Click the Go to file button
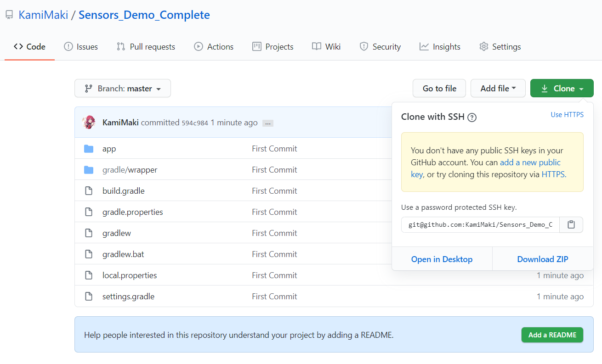602x364 pixels. [439, 88]
